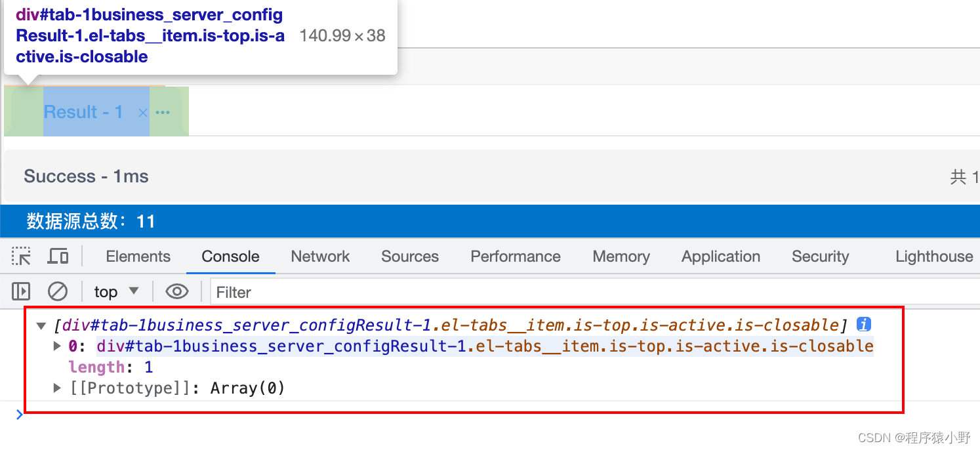
Task: Click the console prompt input line
Action: (x=459, y=415)
